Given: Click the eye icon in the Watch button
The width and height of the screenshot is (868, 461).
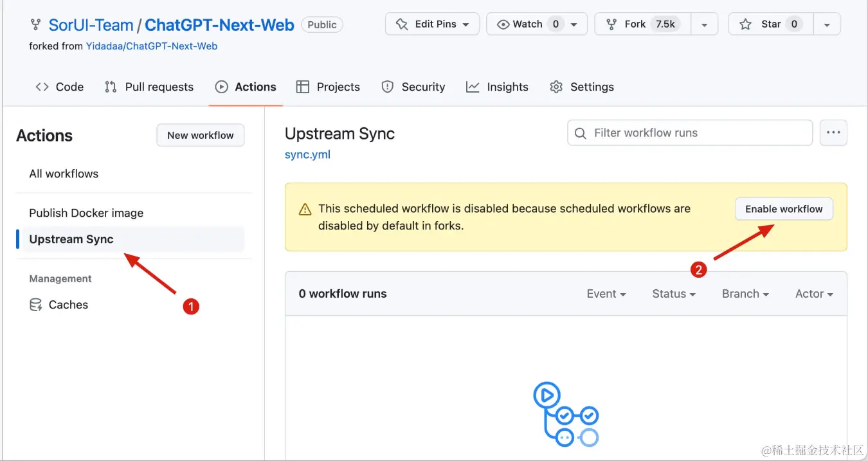Looking at the screenshot, I should tap(503, 24).
